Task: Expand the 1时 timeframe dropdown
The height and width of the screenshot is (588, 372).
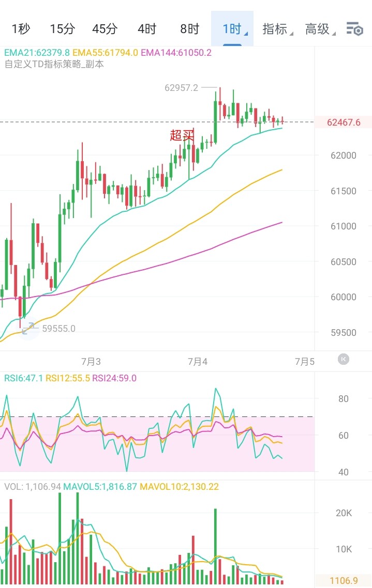Action: [232, 29]
